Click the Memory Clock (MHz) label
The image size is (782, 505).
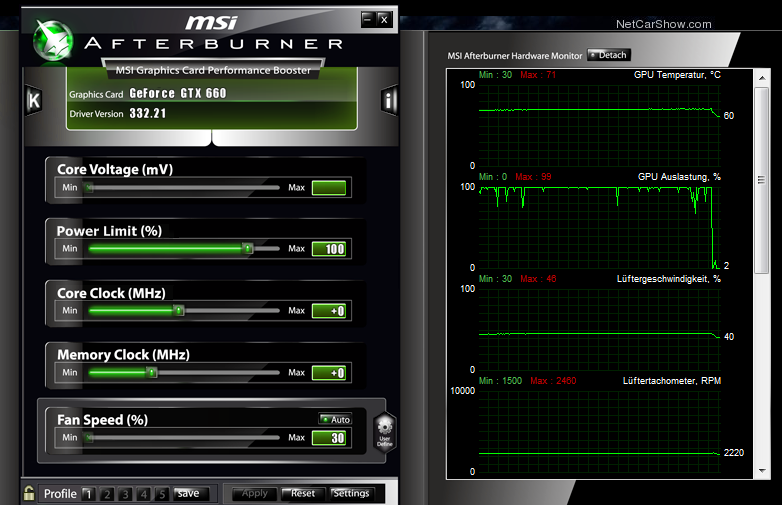coord(123,354)
